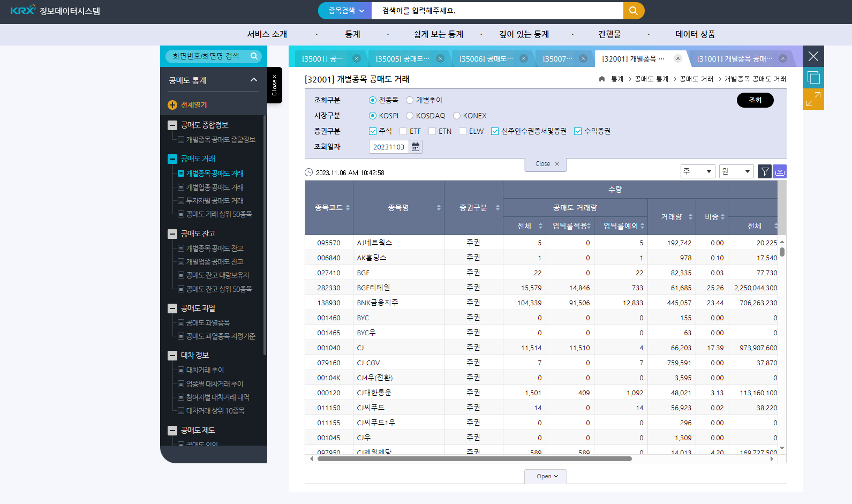Click the KRX logo
852x504 pixels.
pyautogui.click(x=23, y=10)
